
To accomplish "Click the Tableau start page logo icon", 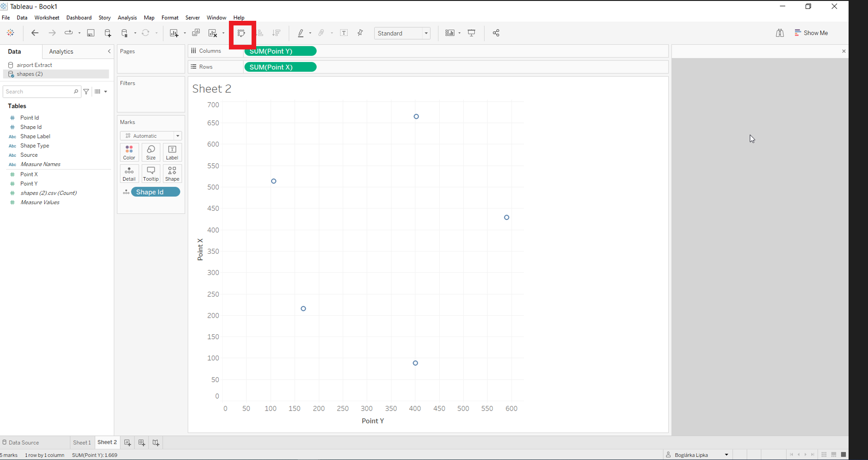I will [x=10, y=33].
